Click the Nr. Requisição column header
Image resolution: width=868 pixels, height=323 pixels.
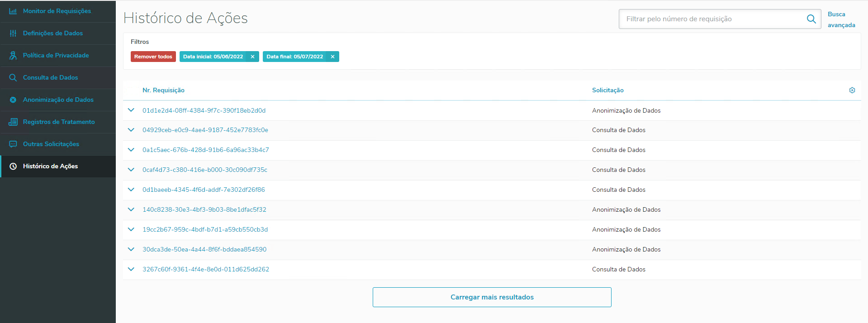tap(163, 90)
